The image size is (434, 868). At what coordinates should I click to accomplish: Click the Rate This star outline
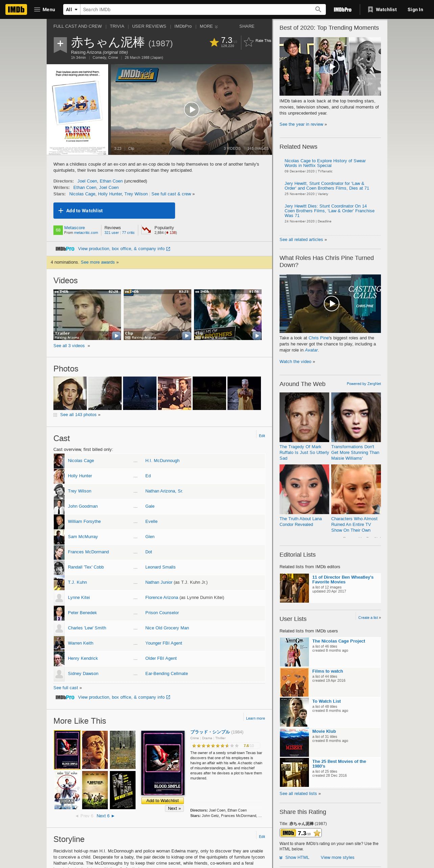pyautogui.click(x=249, y=42)
